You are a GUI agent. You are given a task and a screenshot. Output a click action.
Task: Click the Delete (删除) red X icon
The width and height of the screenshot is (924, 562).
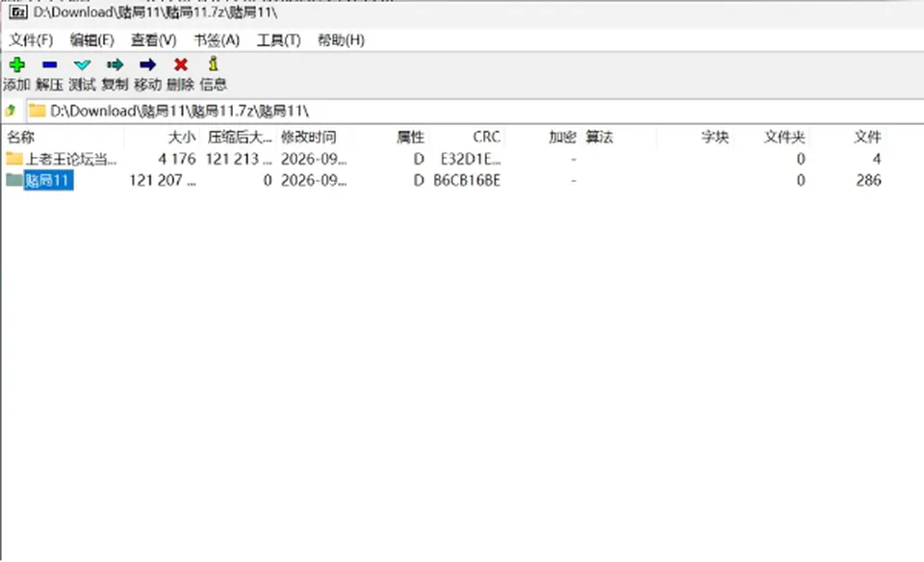181,64
